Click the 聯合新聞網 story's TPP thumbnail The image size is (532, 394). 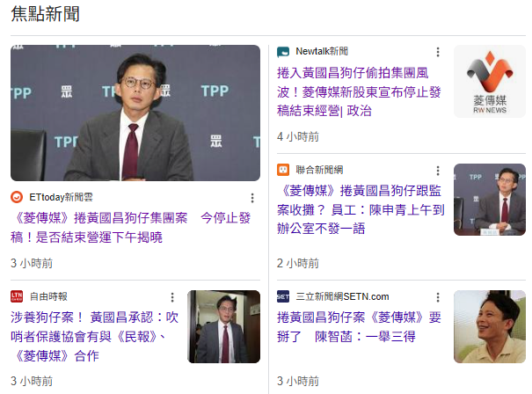click(x=490, y=200)
